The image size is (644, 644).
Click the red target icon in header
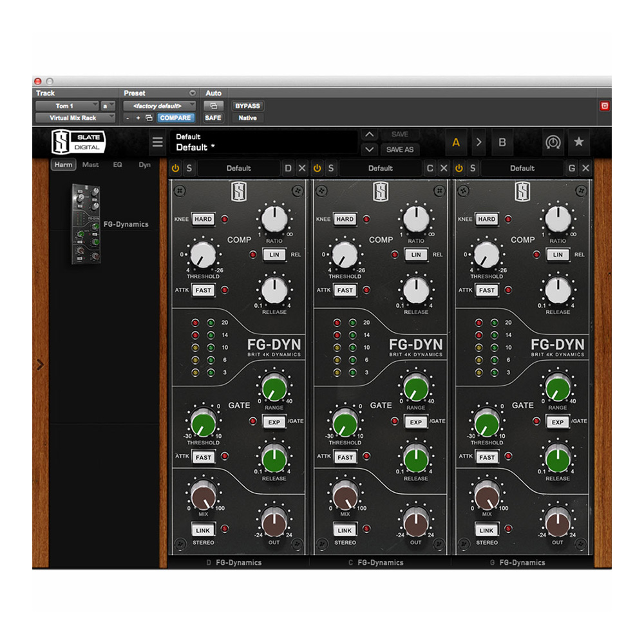[605, 106]
